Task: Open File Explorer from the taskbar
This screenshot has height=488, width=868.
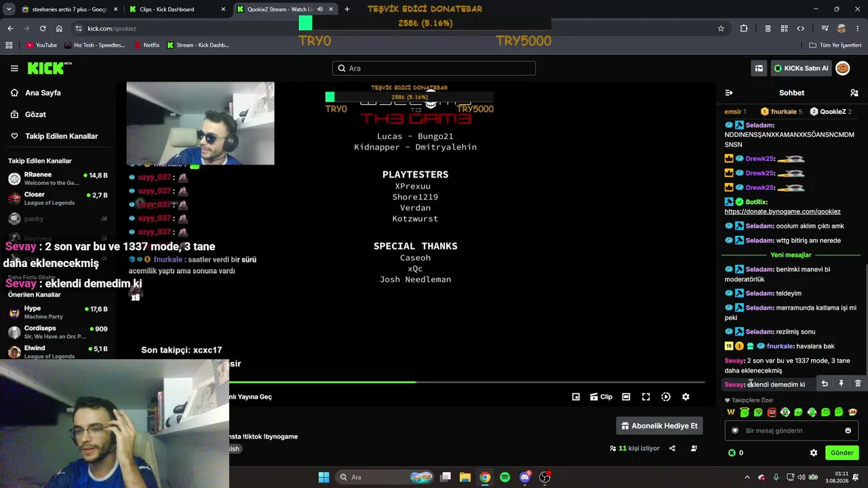Action: 465,477
